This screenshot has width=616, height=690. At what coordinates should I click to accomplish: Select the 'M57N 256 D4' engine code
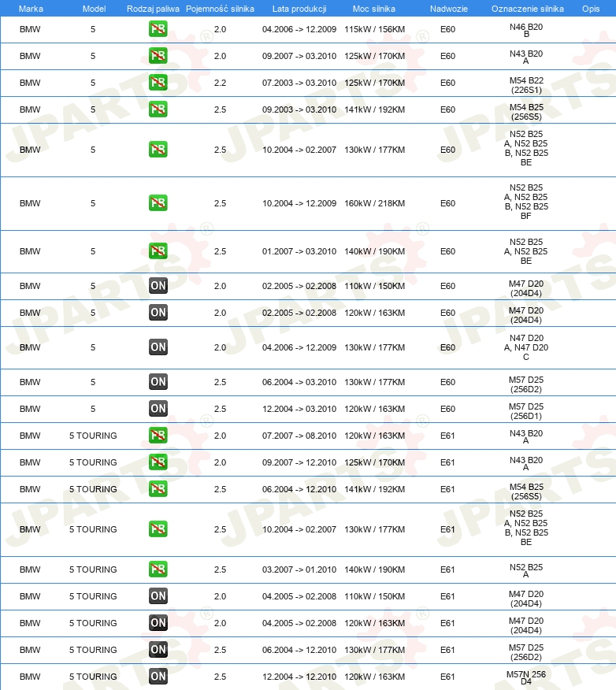pos(526,677)
